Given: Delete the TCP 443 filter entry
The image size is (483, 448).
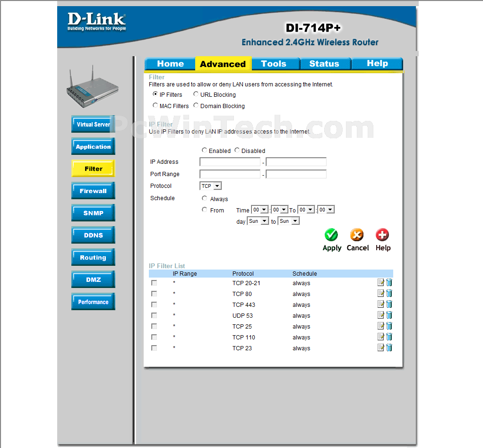Looking at the screenshot, I should (x=389, y=304).
